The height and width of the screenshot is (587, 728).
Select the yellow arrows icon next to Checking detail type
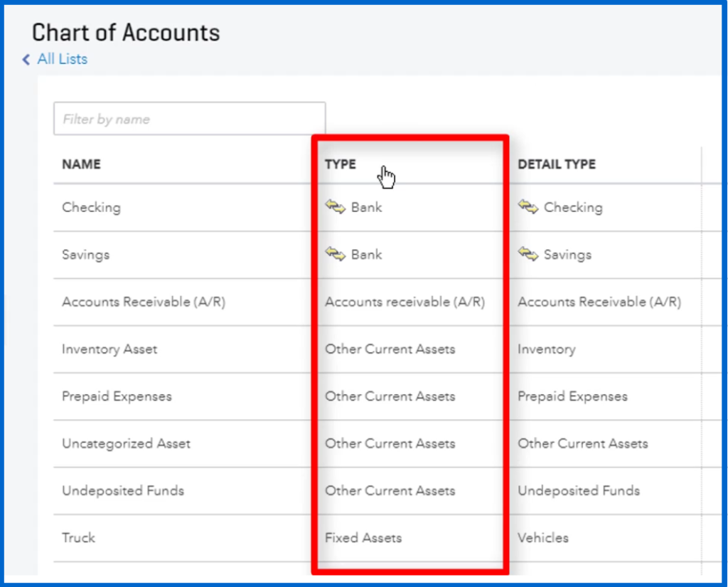[x=529, y=207]
